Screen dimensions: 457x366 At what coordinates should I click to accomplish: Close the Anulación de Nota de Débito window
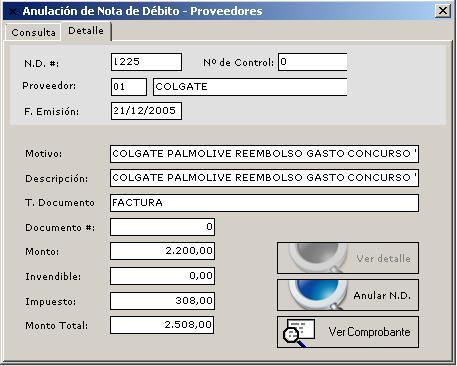click(x=443, y=11)
